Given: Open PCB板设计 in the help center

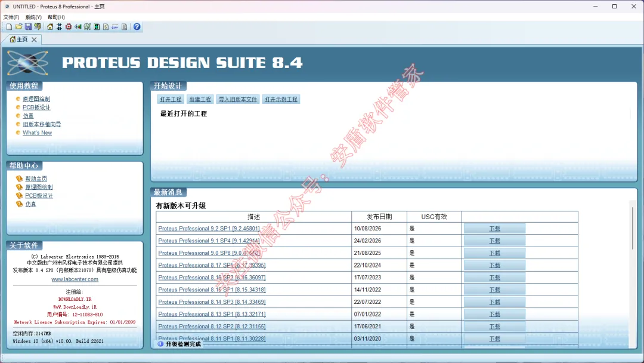Looking at the screenshot, I should (x=39, y=196).
